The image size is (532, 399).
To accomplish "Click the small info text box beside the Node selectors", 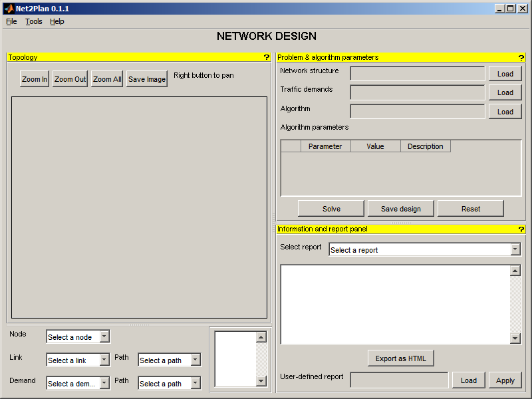I will pos(235,359).
